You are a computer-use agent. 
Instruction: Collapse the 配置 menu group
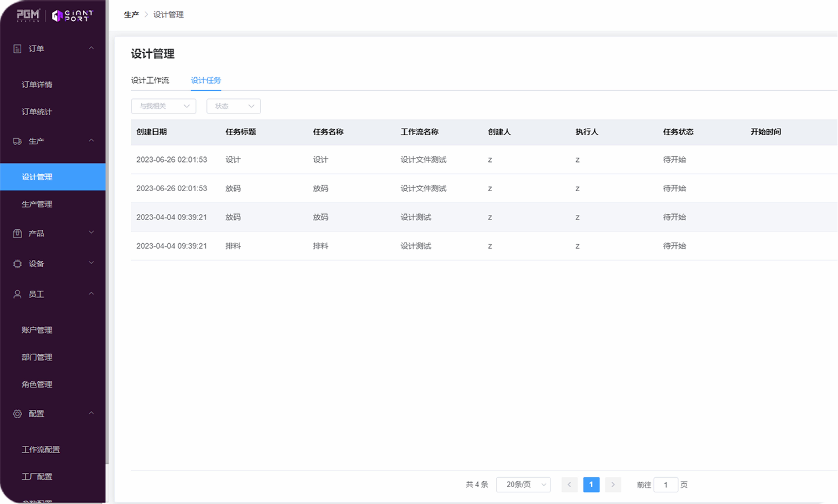(x=91, y=413)
